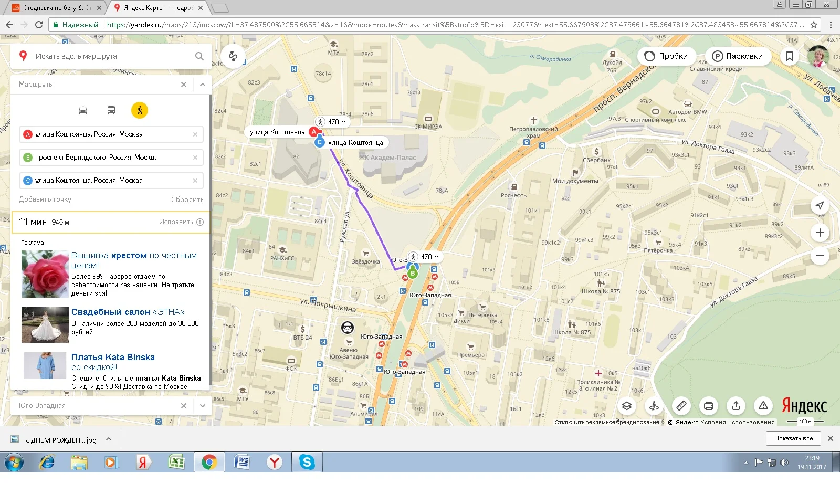Image resolution: width=840 pixels, height=504 pixels.
Task: Open Word from taskbar
Action: pos(241,463)
